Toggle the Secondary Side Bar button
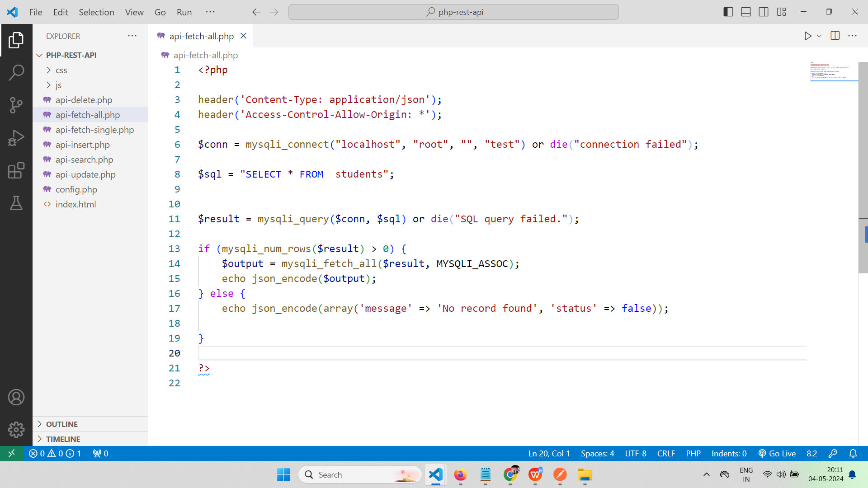Image resolution: width=868 pixels, height=488 pixels. 764,12
